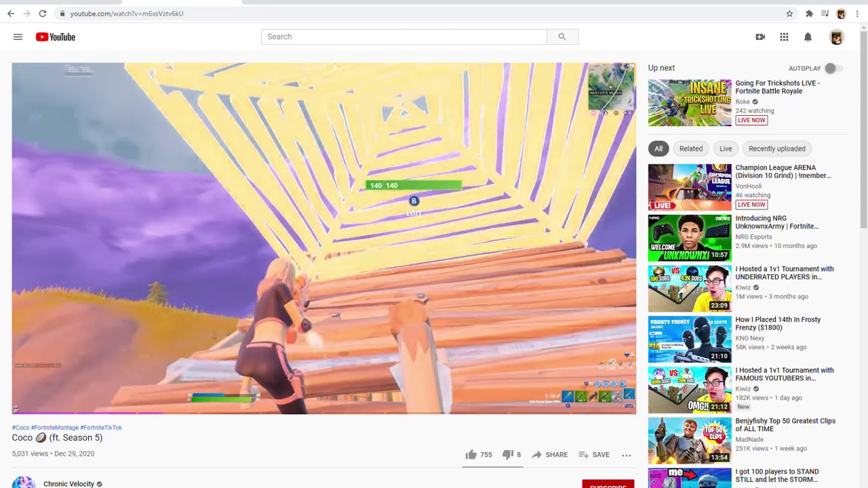The width and height of the screenshot is (868, 488).
Task: Reload the page
Action: pos(43,14)
